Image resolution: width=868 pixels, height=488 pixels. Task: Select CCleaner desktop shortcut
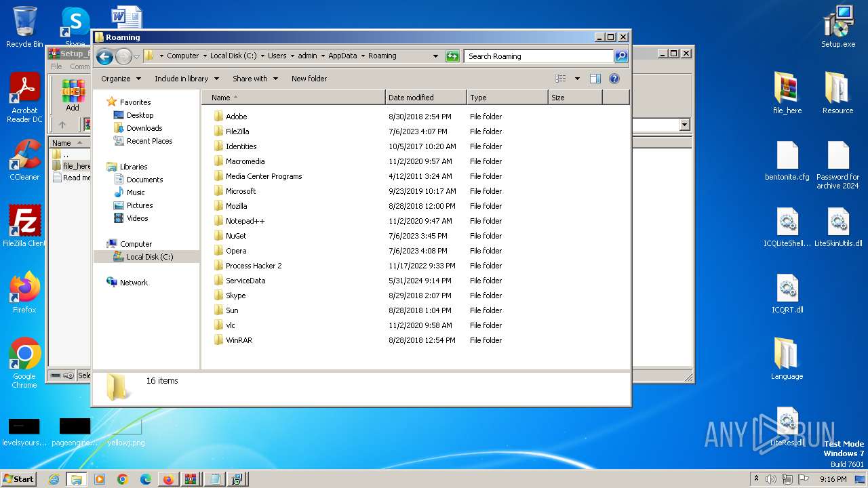click(x=24, y=160)
